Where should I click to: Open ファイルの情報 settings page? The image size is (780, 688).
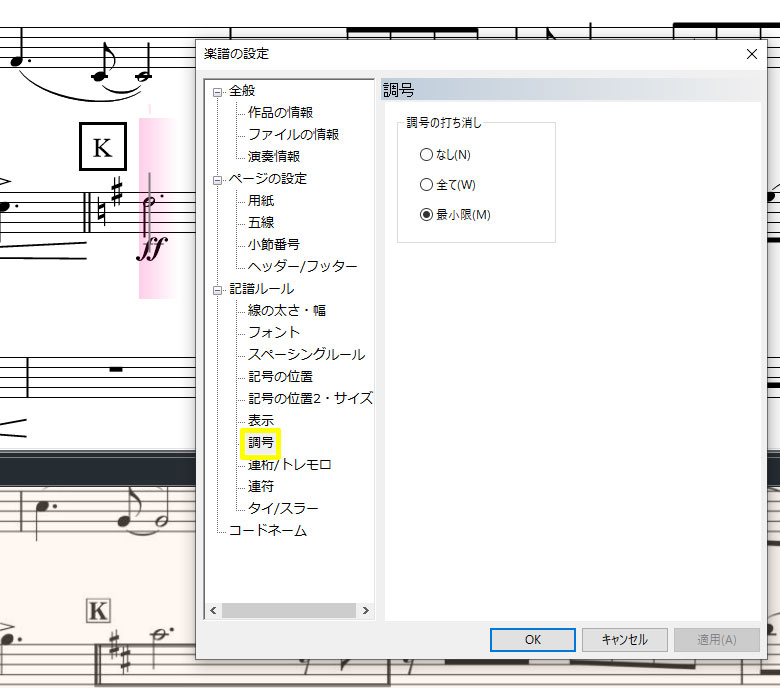pyautogui.click(x=293, y=134)
